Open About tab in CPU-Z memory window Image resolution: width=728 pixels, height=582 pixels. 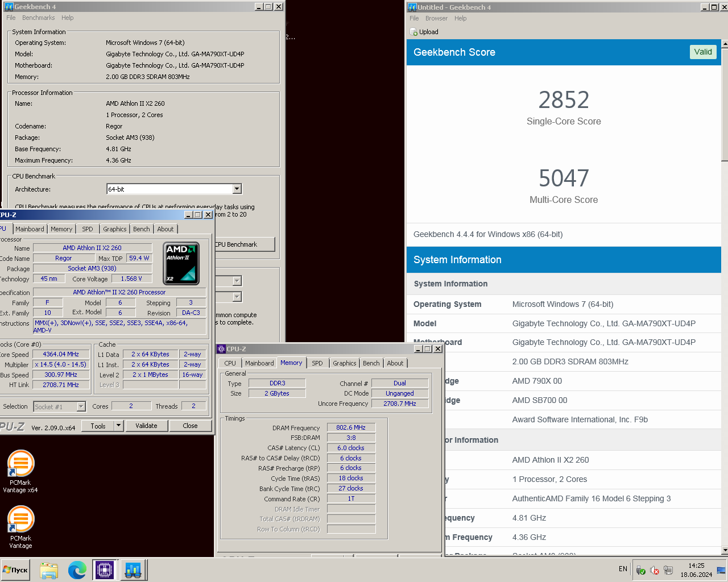click(395, 363)
